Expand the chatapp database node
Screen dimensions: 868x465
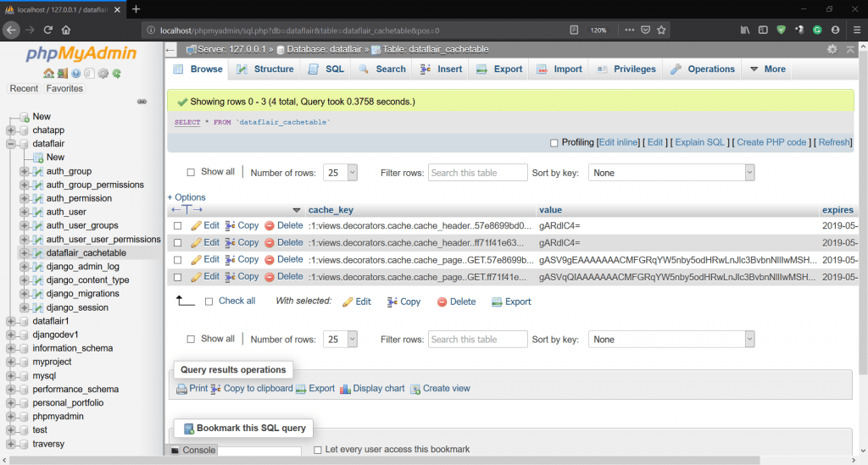pos(10,130)
